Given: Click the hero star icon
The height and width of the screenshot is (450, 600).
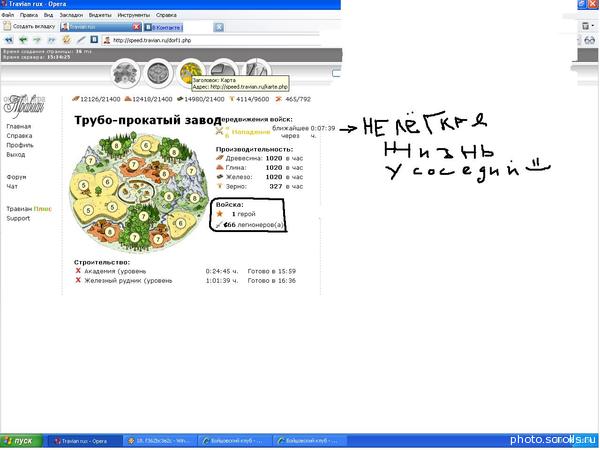Looking at the screenshot, I should (220, 214).
